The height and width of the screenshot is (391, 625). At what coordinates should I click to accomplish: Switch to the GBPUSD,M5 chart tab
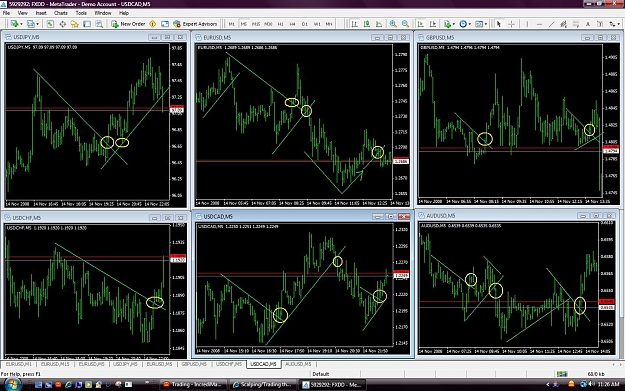pyautogui.click(x=194, y=364)
